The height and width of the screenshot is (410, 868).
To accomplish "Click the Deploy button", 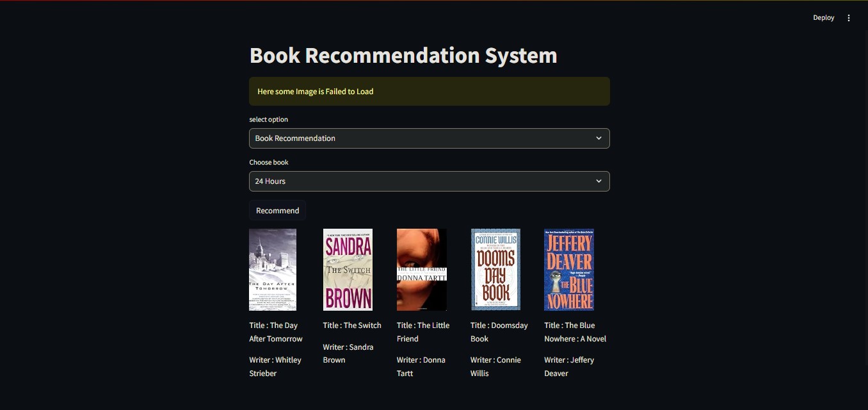I will click(x=824, y=18).
